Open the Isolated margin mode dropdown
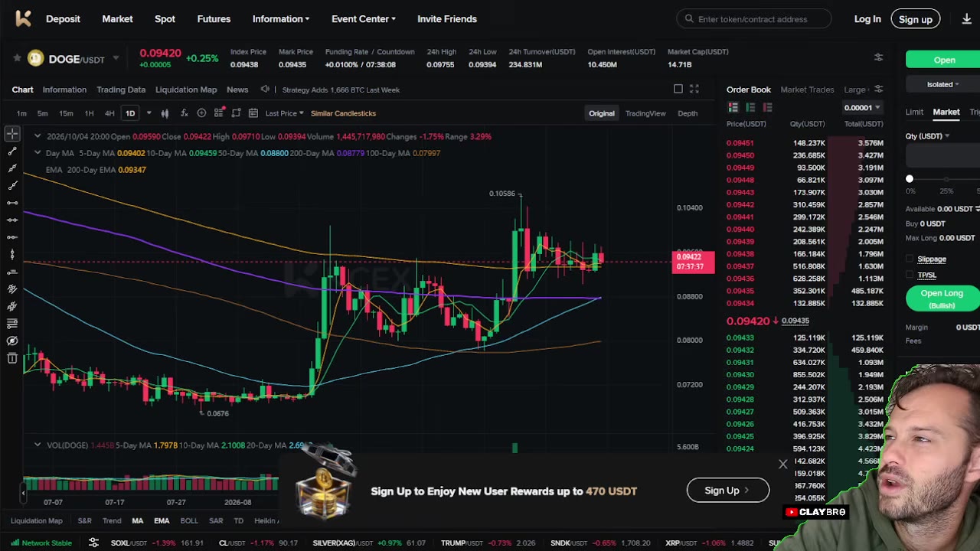 (943, 84)
